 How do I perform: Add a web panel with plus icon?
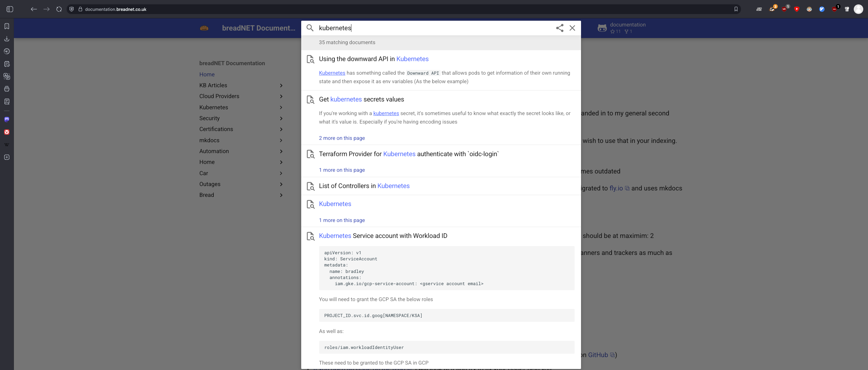(x=7, y=157)
